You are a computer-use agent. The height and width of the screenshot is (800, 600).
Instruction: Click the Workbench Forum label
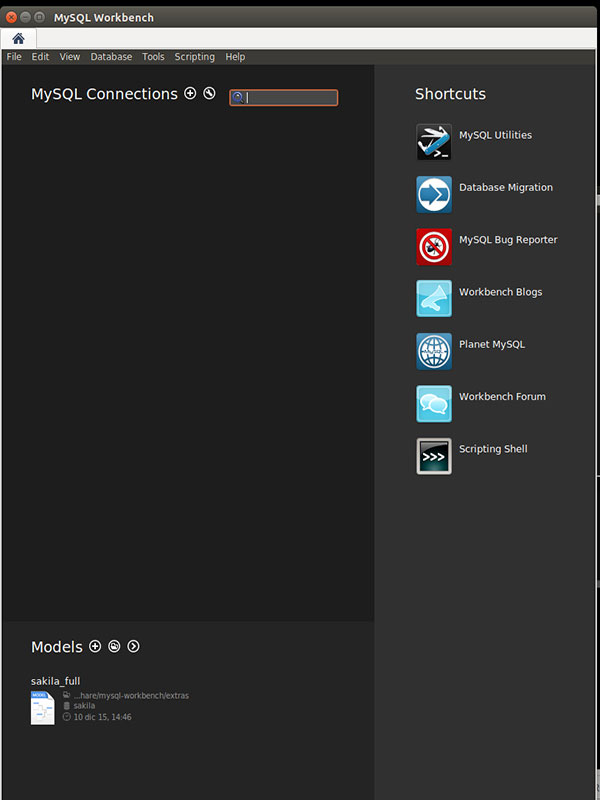(502, 396)
